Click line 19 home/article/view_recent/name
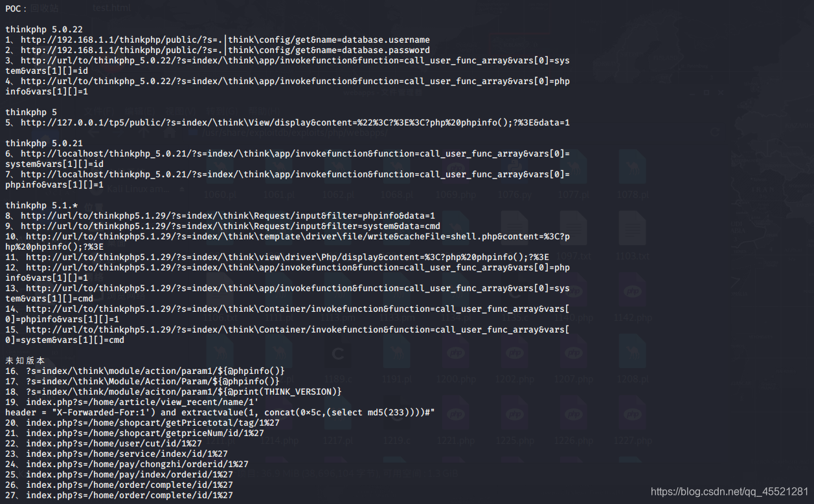 (x=132, y=402)
